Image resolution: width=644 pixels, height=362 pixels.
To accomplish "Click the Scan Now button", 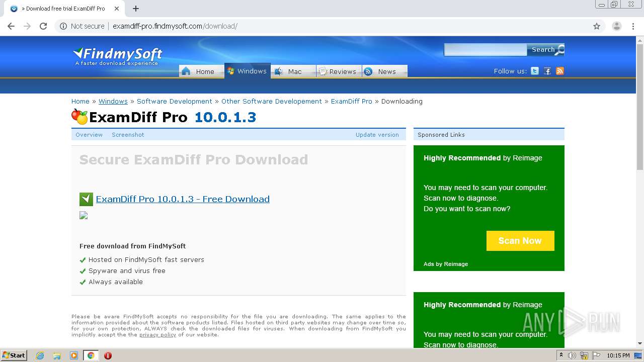I will coord(520,241).
